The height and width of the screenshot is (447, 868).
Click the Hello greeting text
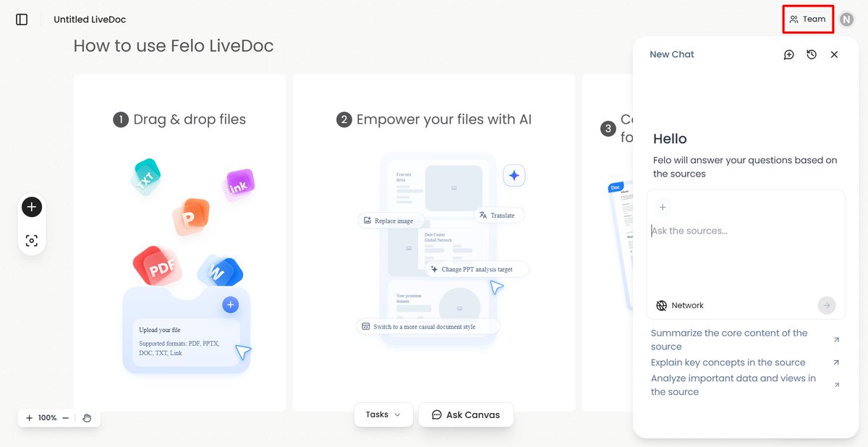(670, 139)
